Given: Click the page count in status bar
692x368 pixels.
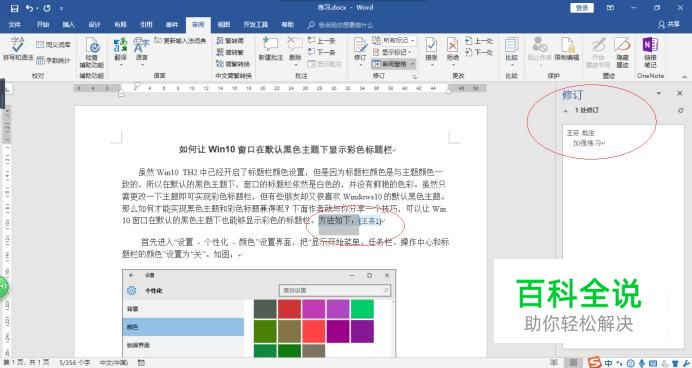Looking at the screenshot, I should tap(26, 363).
